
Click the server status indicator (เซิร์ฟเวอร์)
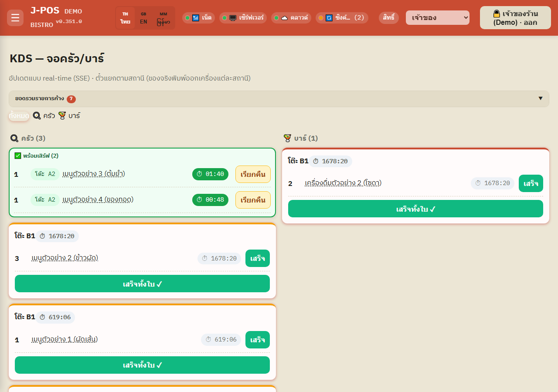coord(243,18)
